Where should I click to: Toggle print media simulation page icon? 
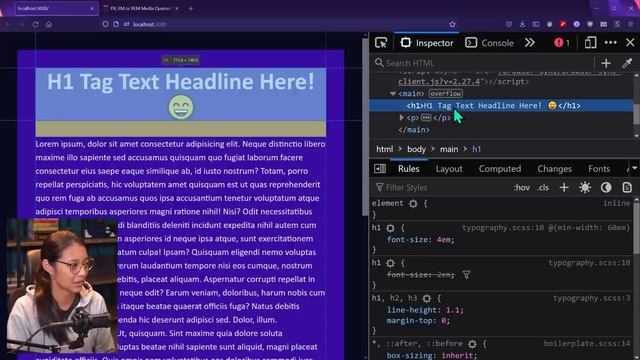click(x=627, y=187)
